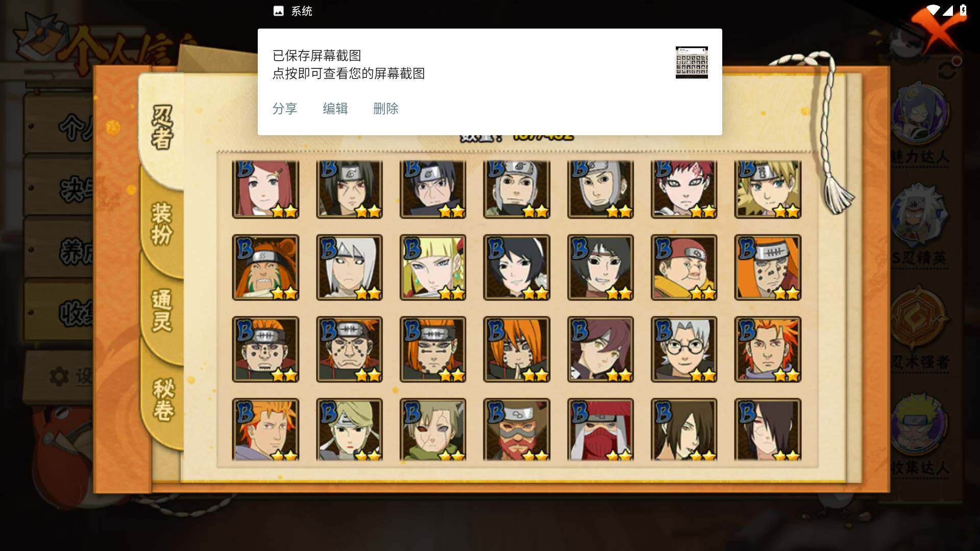Image resolution: width=980 pixels, height=551 pixels.
Task: Select the chubby ninja with red bandana
Action: coord(684,267)
